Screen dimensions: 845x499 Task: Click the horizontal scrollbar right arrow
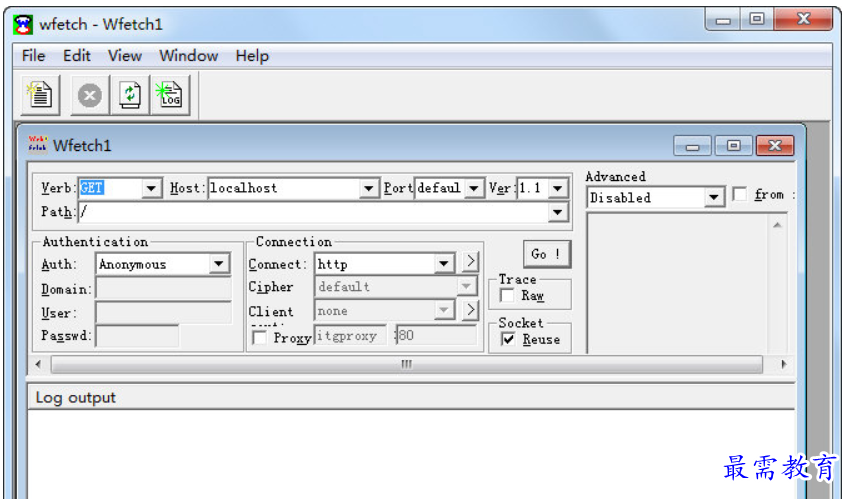(x=783, y=364)
